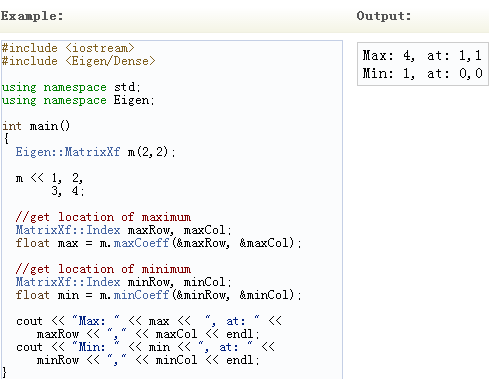Click the 'using namespace Eigen;' line

[78, 100]
